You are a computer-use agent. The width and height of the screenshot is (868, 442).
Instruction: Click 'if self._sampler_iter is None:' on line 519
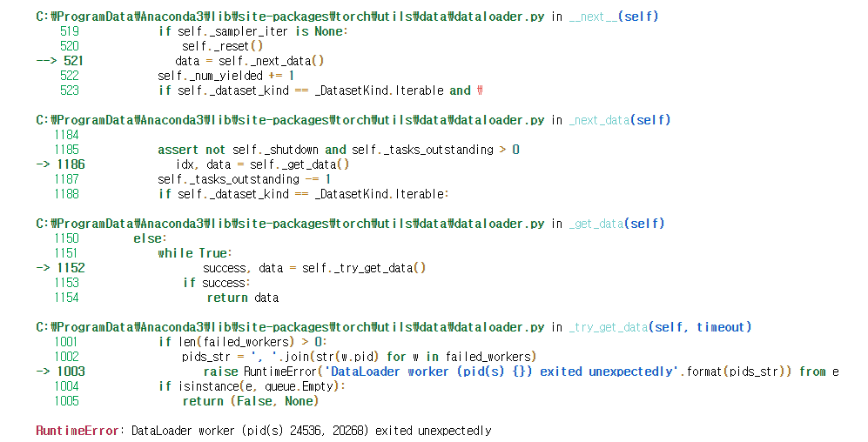[x=253, y=31]
